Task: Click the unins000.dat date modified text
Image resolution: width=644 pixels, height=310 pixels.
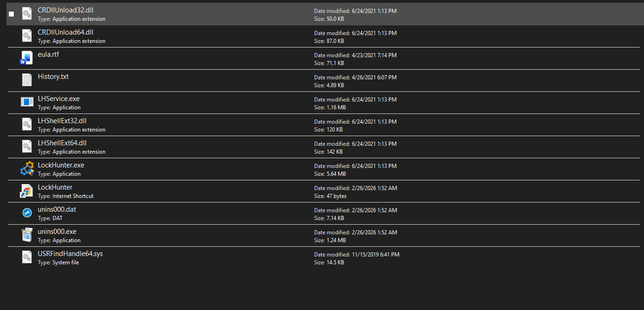Action: point(355,210)
